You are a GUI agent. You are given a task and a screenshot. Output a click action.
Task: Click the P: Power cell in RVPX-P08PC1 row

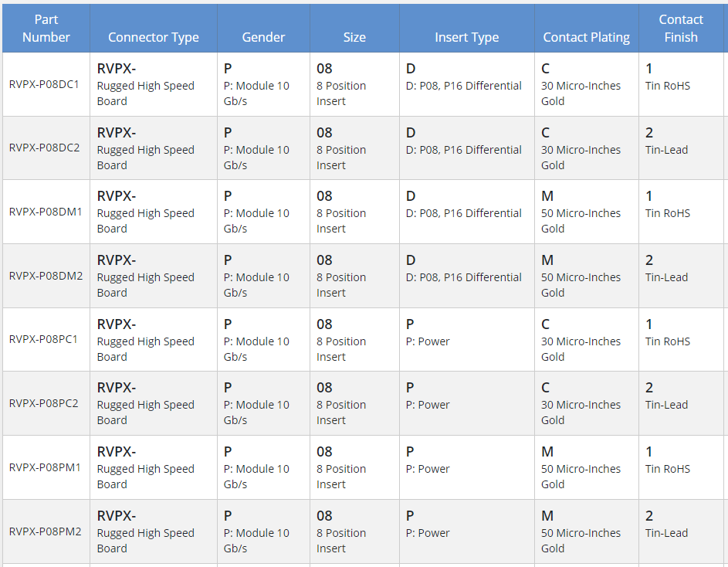click(428, 341)
